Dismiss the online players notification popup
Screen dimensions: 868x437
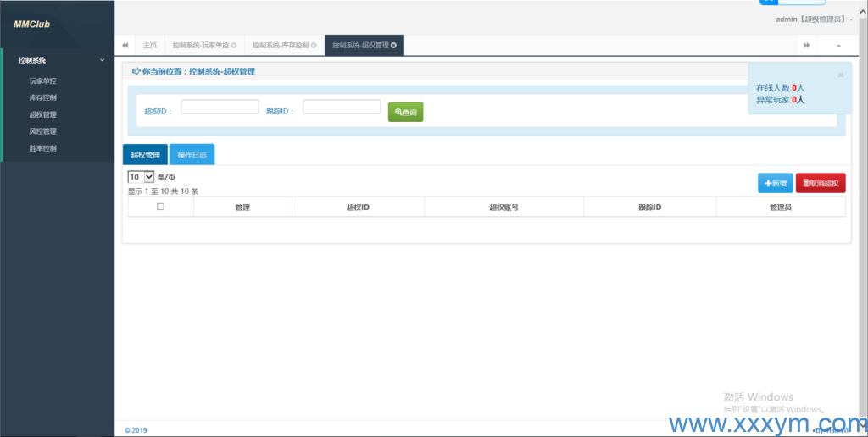(x=840, y=75)
